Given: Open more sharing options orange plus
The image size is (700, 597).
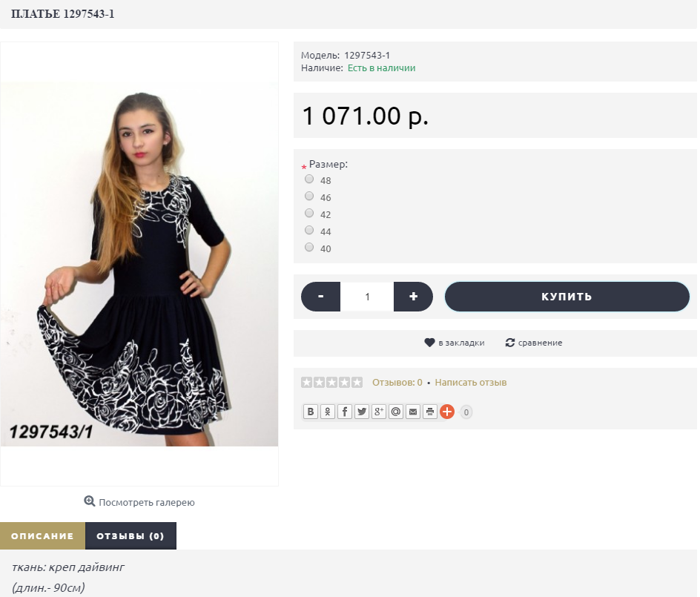Looking at the screenshot, I should [447, 412].
